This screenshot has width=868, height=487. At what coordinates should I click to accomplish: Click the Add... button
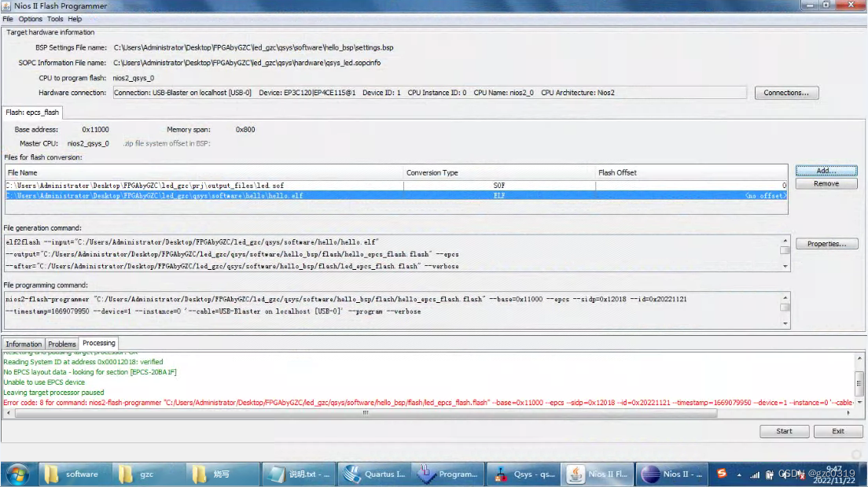826,171
